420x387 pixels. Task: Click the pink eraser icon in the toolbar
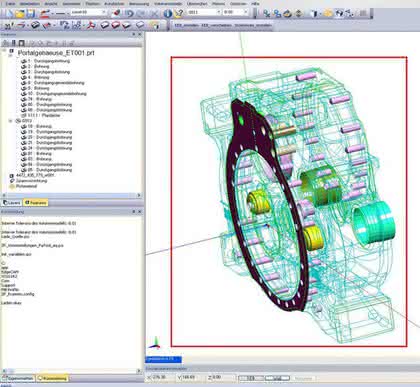116,13
